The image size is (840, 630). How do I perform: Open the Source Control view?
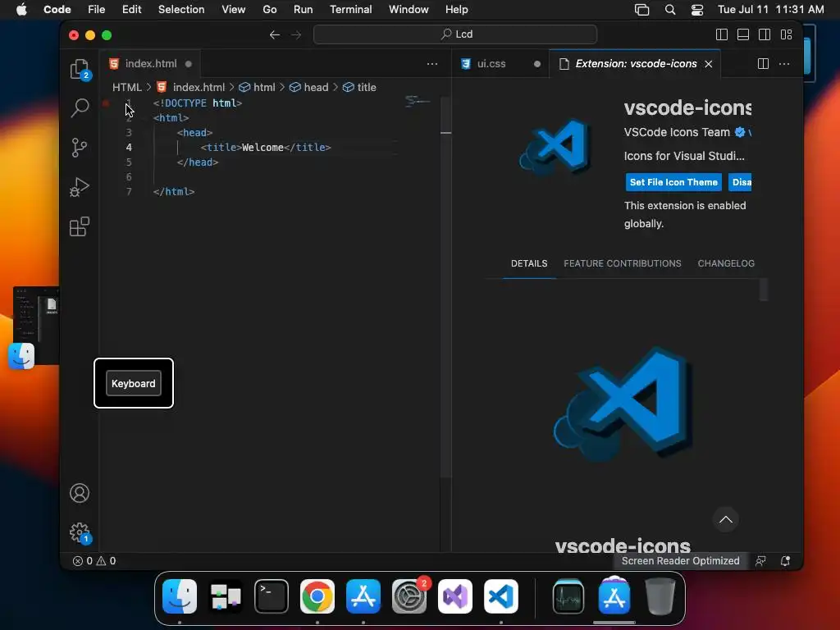[x=80, y=148]
